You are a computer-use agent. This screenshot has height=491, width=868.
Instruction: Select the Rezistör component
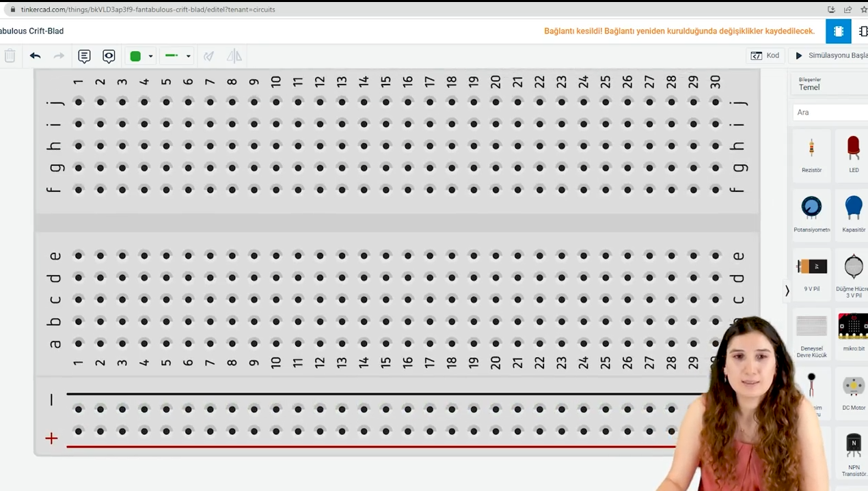[811, 154]
